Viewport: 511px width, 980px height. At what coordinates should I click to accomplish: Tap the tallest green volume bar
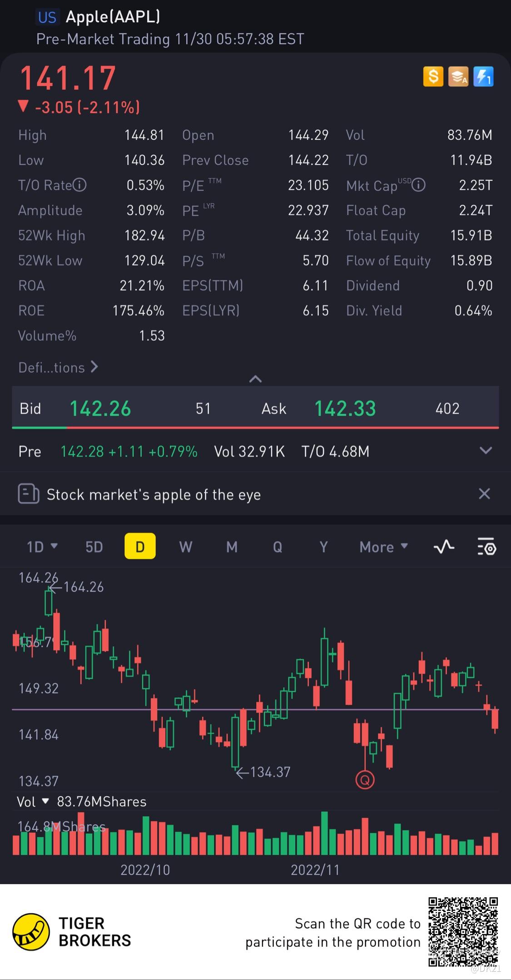[324, 833]
